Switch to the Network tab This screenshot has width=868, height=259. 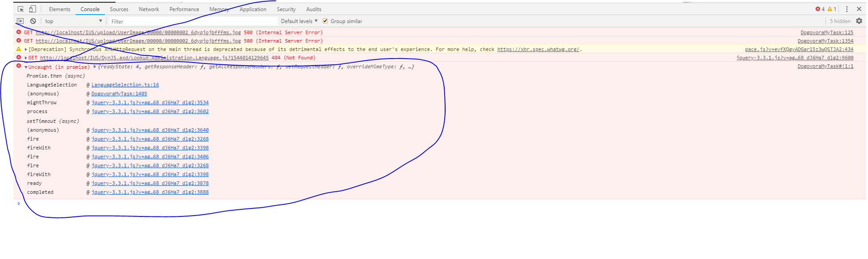point(149,9)
